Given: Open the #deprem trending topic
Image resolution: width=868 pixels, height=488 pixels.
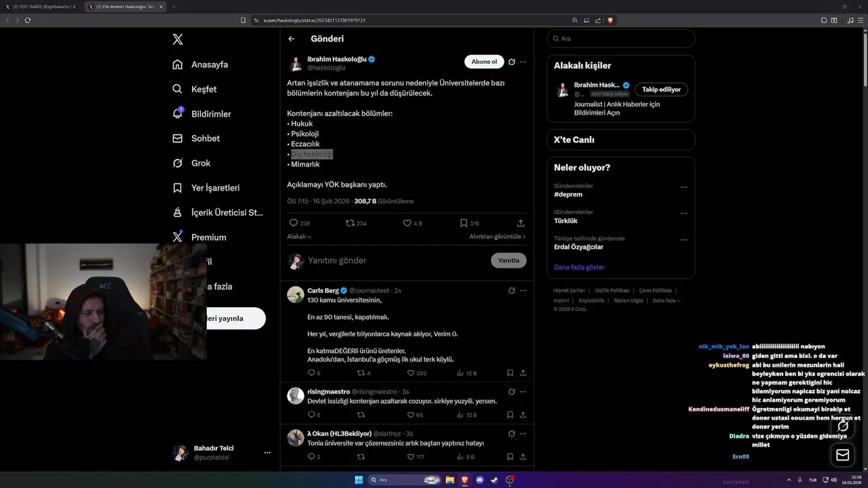Looking at the screenshot, I should click(568, 195).
